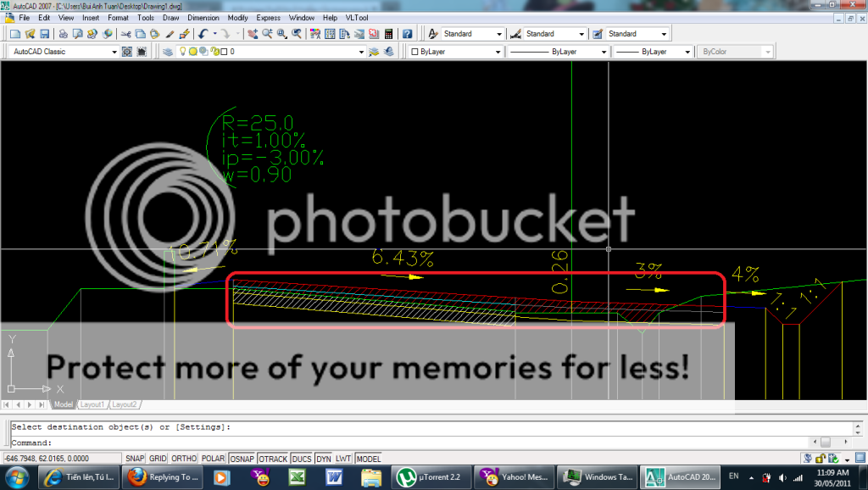The image size is (868, 490).
Task: Open the table style Standard dropdown
Action: (x=637, y=34)
